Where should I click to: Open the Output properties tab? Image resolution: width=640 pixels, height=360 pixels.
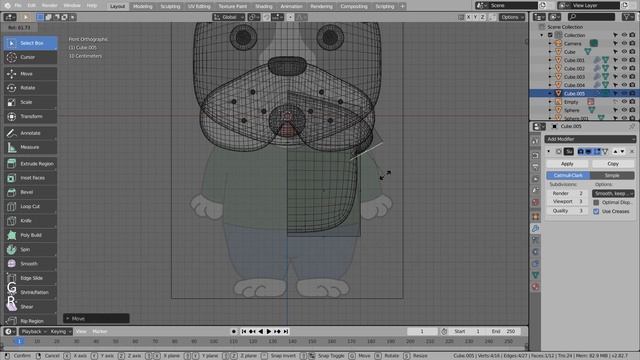535,167
